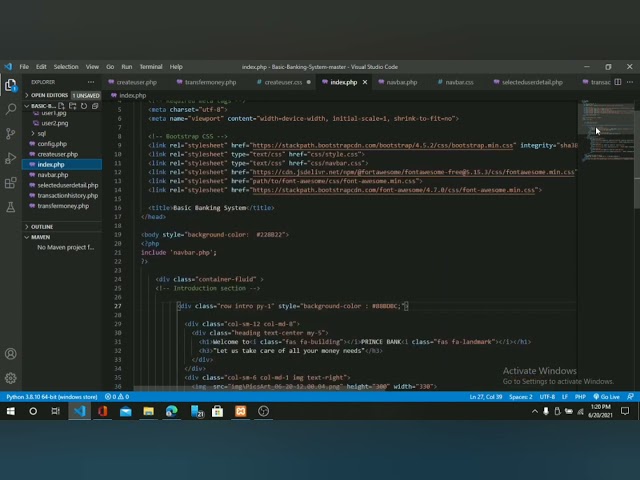
Task: Click New File icon in explorer header
Action: [x=61, y=106]
